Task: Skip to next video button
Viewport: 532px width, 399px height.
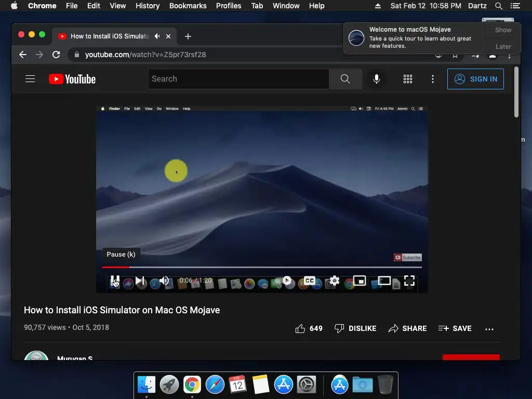Action: coord(140,281)
